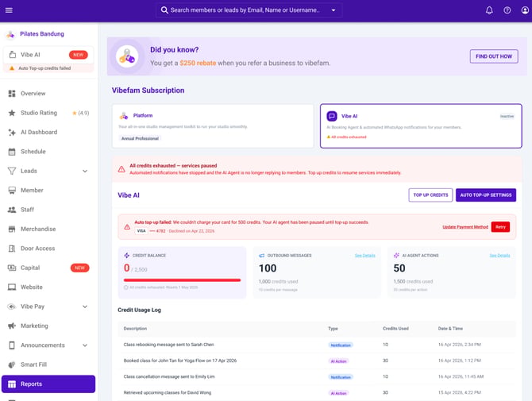
Task: Click the Date & Time column header
Action: 450,329
